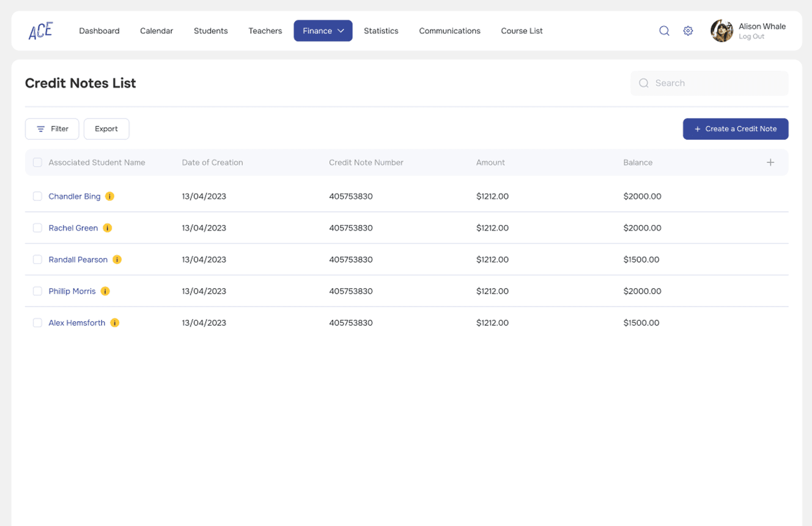
Task: Open the settings gear icon
Action: (688, 30)
